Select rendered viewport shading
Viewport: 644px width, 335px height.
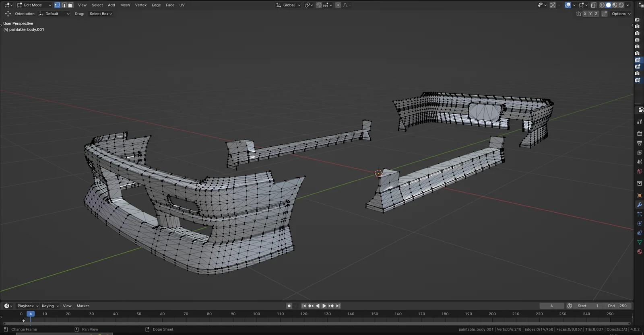pyautogui.click(x=621, y=5)
